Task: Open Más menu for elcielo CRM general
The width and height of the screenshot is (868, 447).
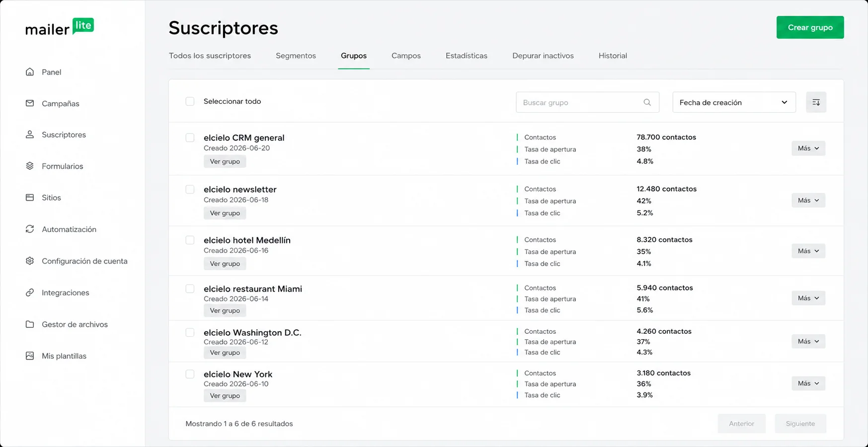Action: pos(808,148)
